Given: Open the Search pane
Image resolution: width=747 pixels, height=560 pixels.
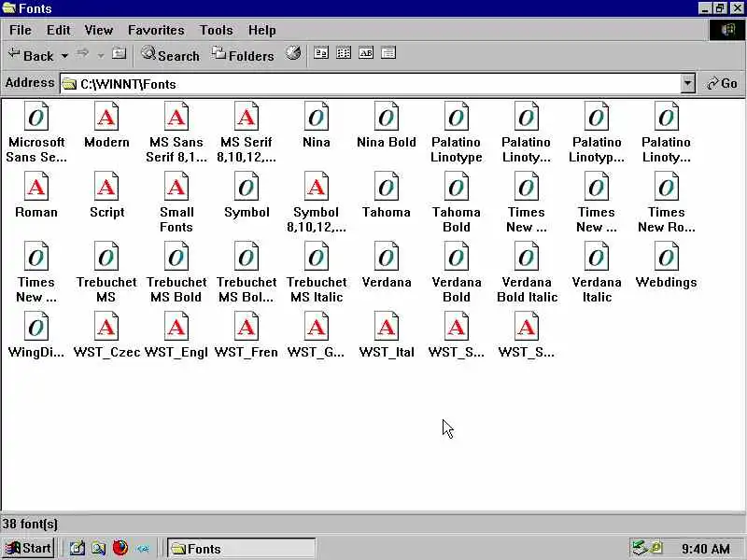Looking at the screenshot, I should coord(171,55).
